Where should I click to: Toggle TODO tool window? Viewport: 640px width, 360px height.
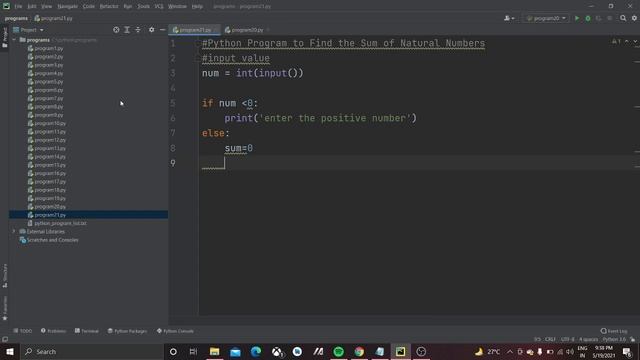(x=22, y=331)
